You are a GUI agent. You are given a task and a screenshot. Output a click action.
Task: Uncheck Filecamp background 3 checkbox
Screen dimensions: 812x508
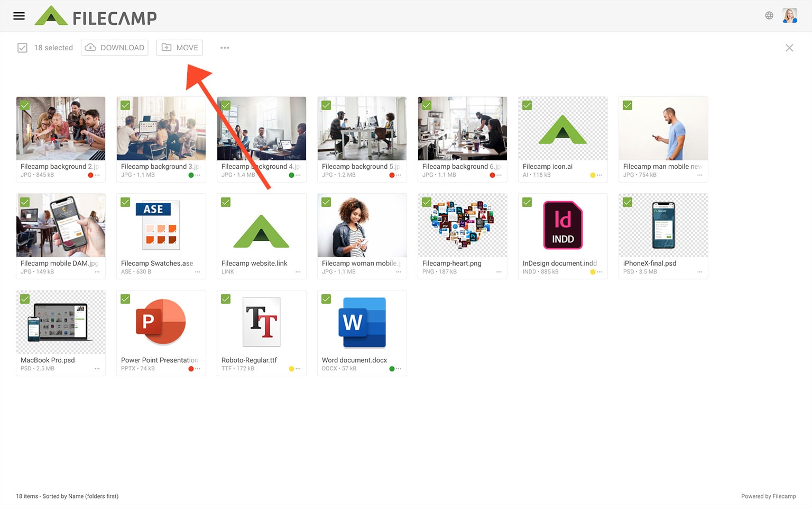[x=125, y=105]
